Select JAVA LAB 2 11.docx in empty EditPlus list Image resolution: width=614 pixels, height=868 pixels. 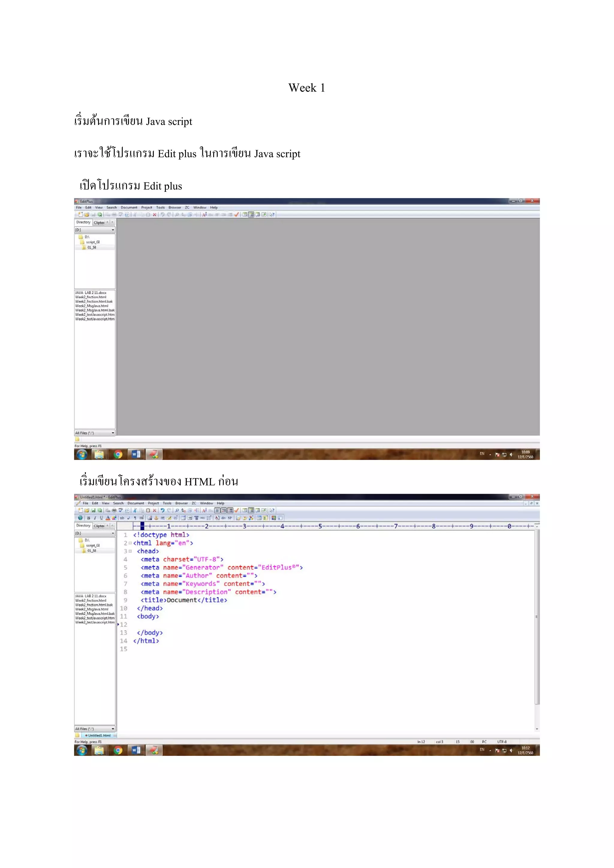click(91, 293)
